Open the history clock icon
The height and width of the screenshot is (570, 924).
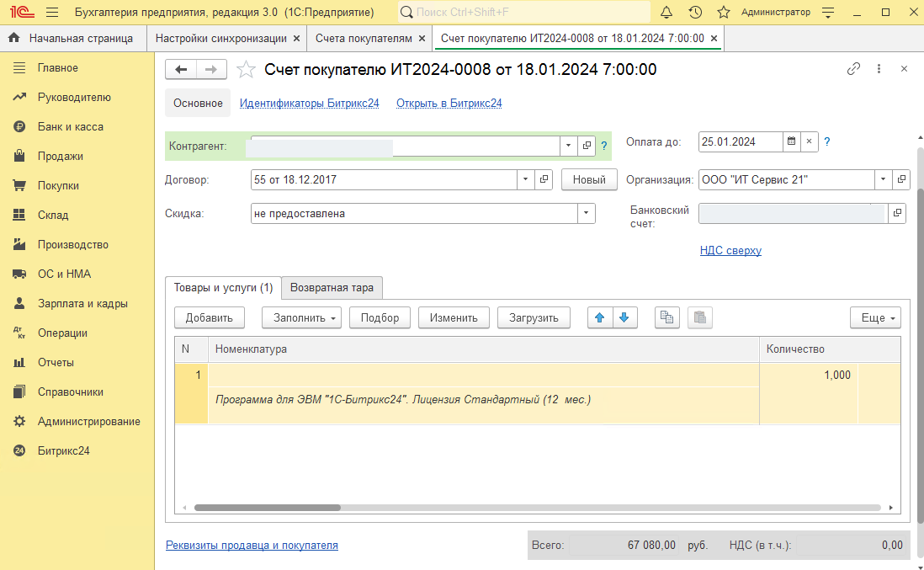[x=695, y=13]
